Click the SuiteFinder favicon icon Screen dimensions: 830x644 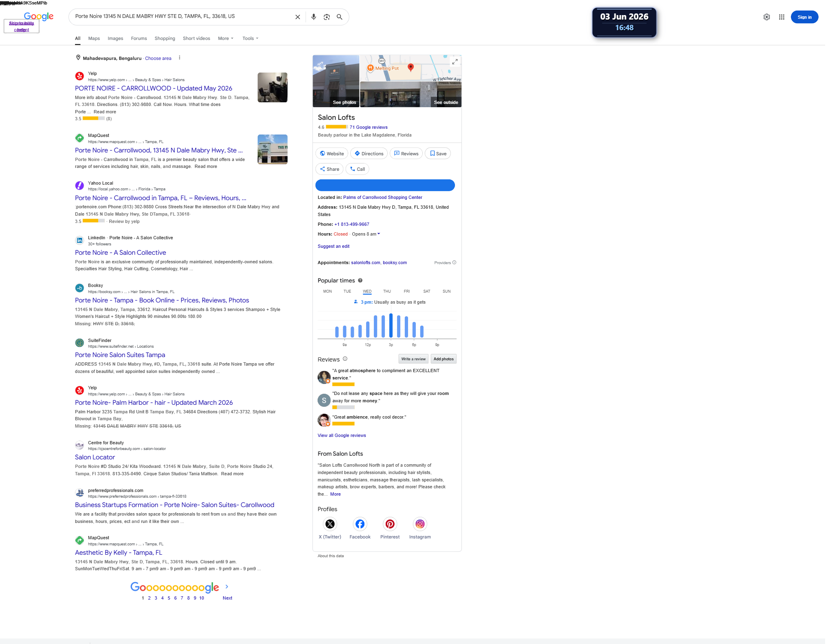click(x=79, y=343)
